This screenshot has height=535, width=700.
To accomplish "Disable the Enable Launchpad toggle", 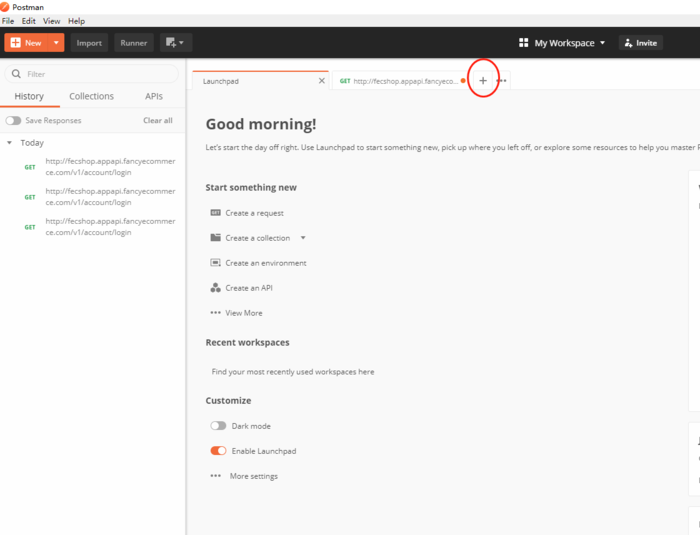I will (218, 451).
